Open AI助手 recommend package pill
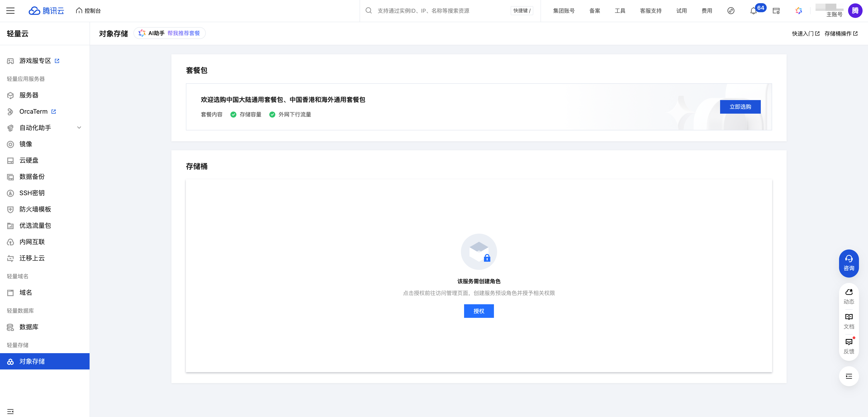Viewport: 868px width, 417px height. 169,33
